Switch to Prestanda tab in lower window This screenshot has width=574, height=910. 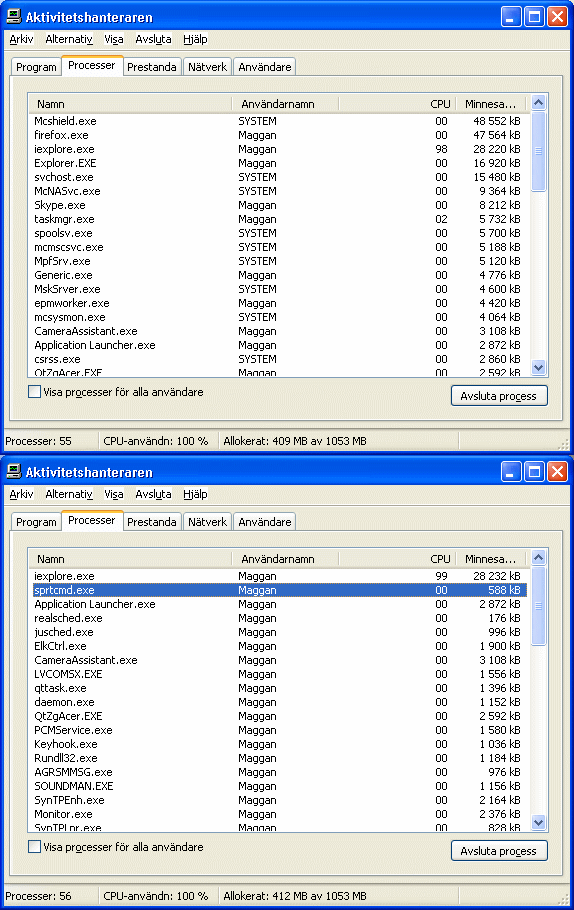[x=152, y=522]
